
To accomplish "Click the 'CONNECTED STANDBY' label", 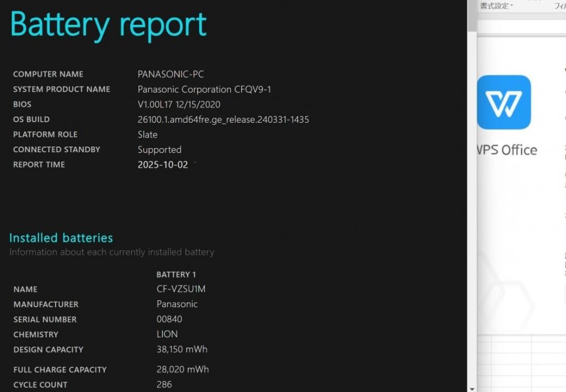I will pyautogui.click(x=57, y=150).
